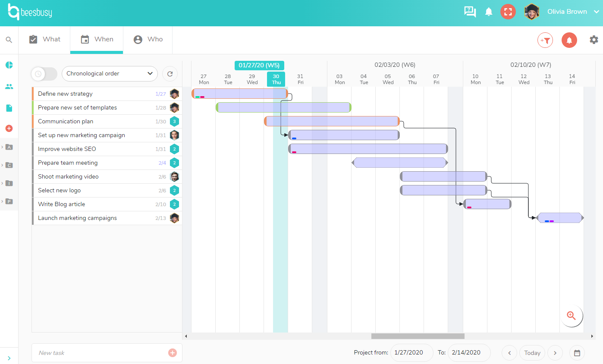
Task: Toggle the clock switch above the task list
Action: 44,74
